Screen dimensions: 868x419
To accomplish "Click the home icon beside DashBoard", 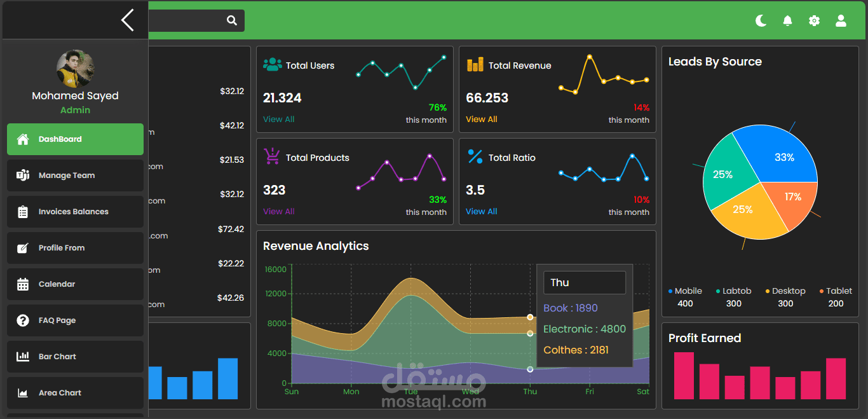I will (23, 139).
